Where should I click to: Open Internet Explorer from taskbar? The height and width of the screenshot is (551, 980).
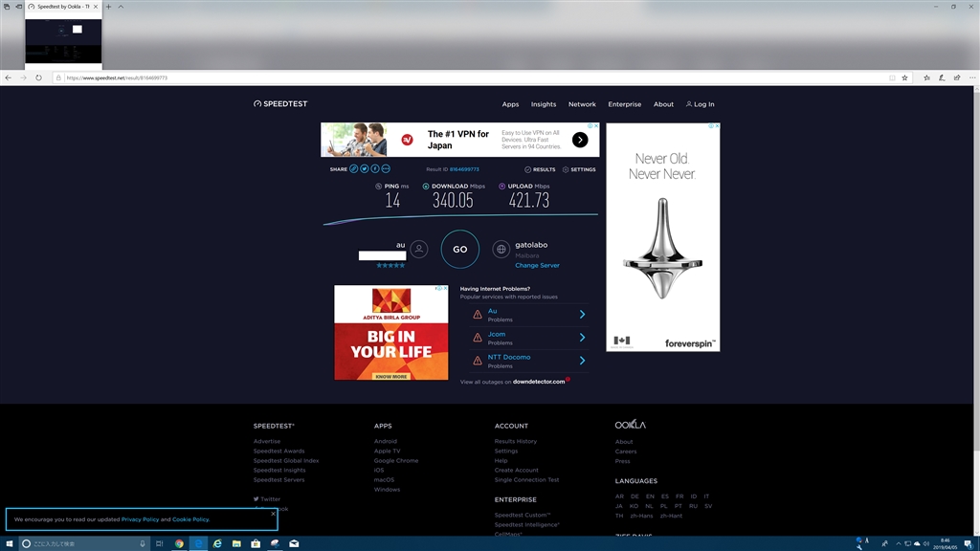tap(217, 543)
